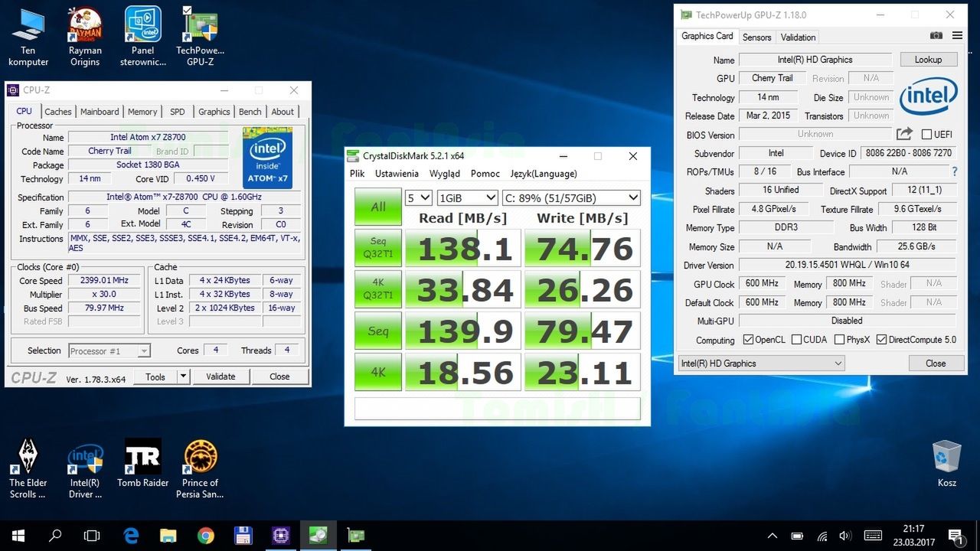Open the Intel(R) HD Graphics GPU dropdown
The height and width of the screenshot is (551, 980).
[x=761, y=364]
